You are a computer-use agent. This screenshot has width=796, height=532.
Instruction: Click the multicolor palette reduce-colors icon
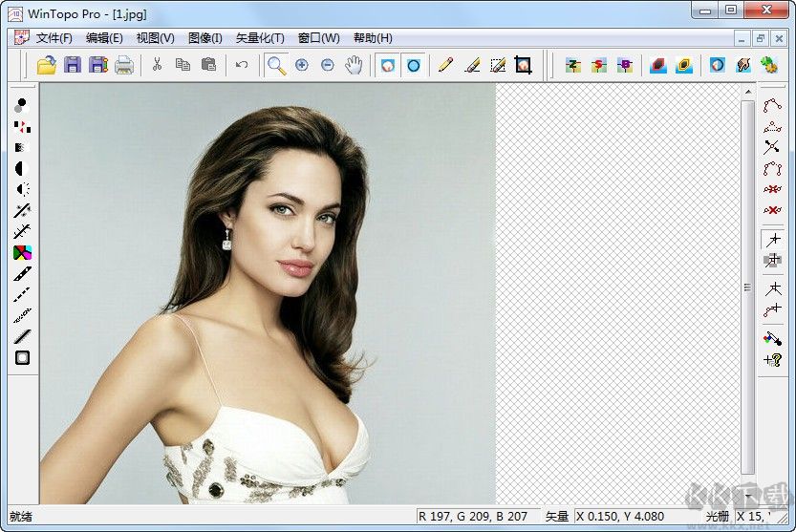click(22, 252)
